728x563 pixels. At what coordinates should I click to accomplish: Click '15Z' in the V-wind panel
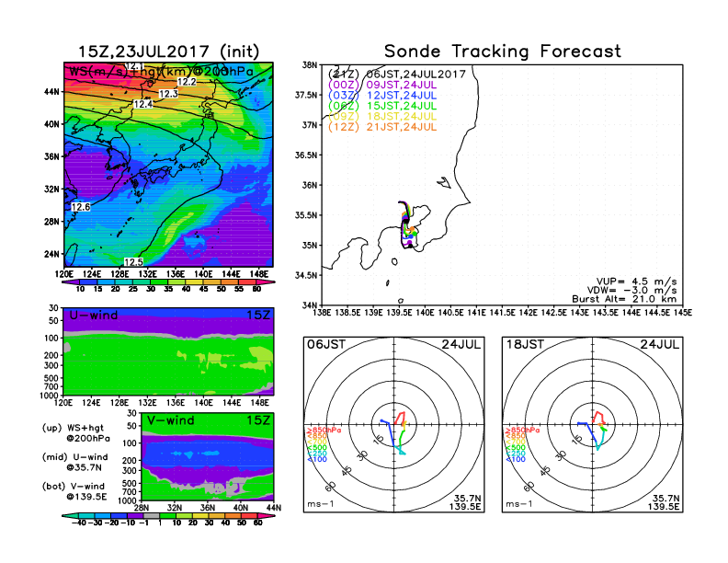pos(257,420)
